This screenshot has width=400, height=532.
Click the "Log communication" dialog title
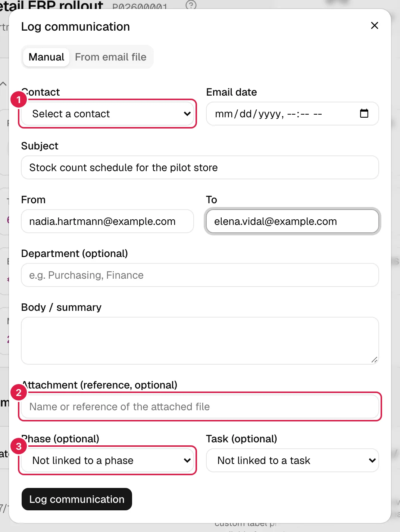[x=75, y=27]
